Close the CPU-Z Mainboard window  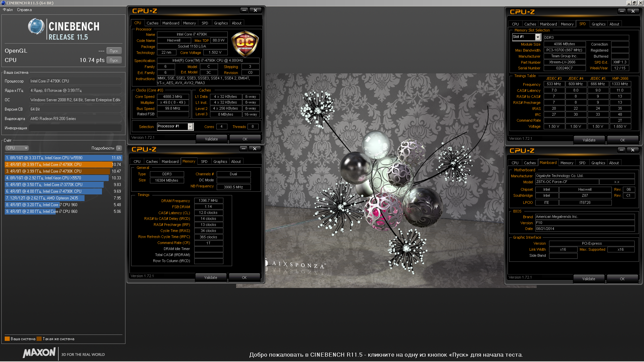pos(633,150)
